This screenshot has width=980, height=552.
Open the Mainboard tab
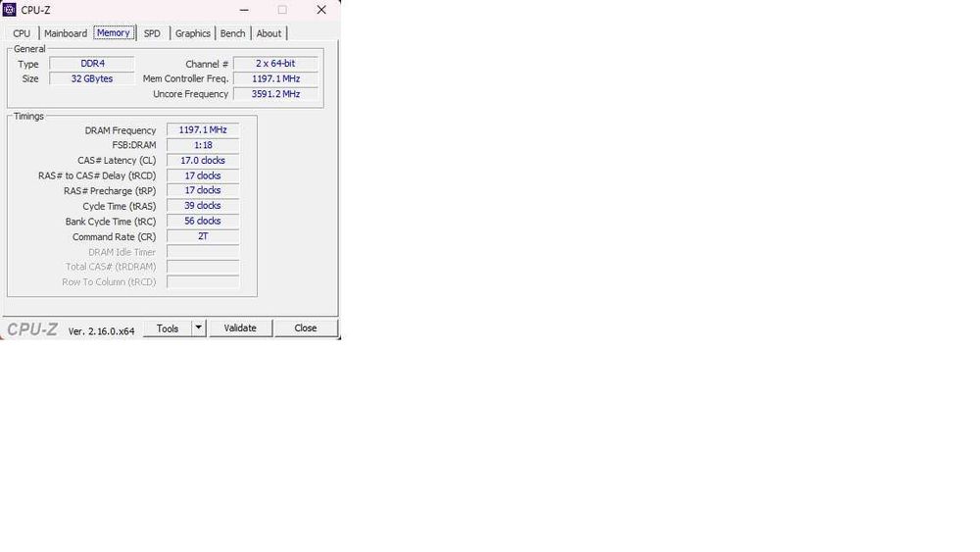pyautogui.click(x=66, y=33)
